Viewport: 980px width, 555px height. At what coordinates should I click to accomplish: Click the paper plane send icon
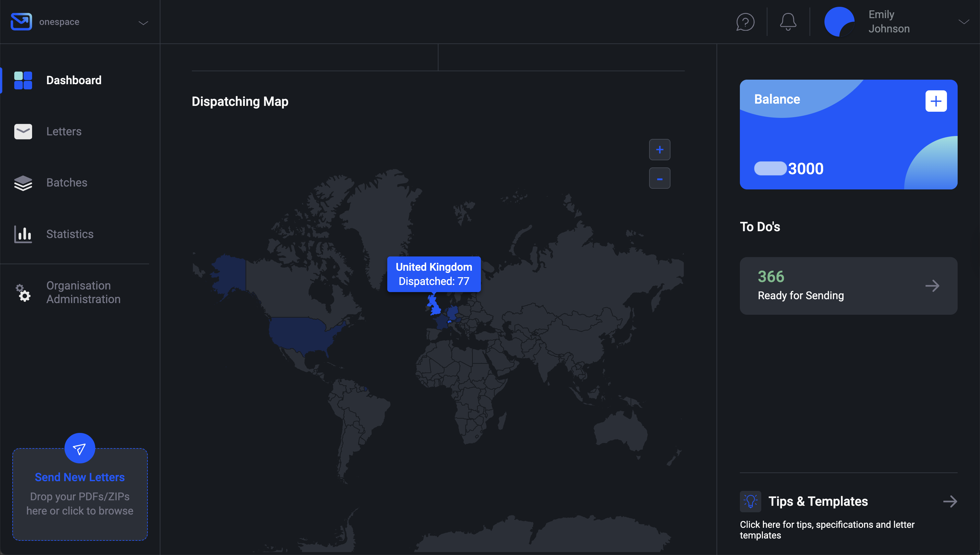[79, 448]
